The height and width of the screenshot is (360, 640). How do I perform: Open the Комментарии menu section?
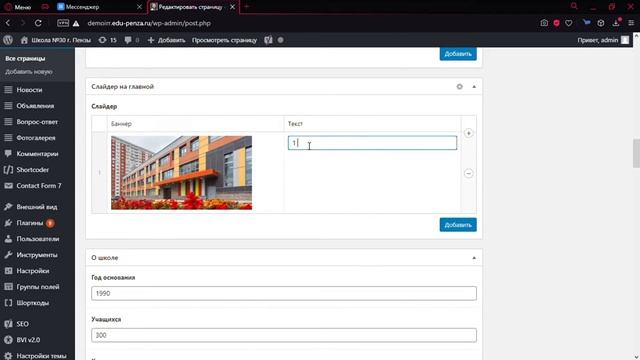coord(37,153)
